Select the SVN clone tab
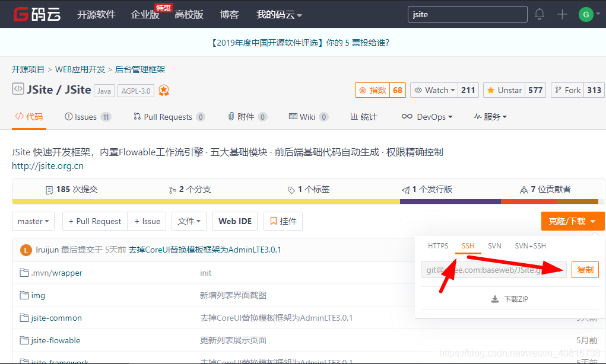 point(494,246)
